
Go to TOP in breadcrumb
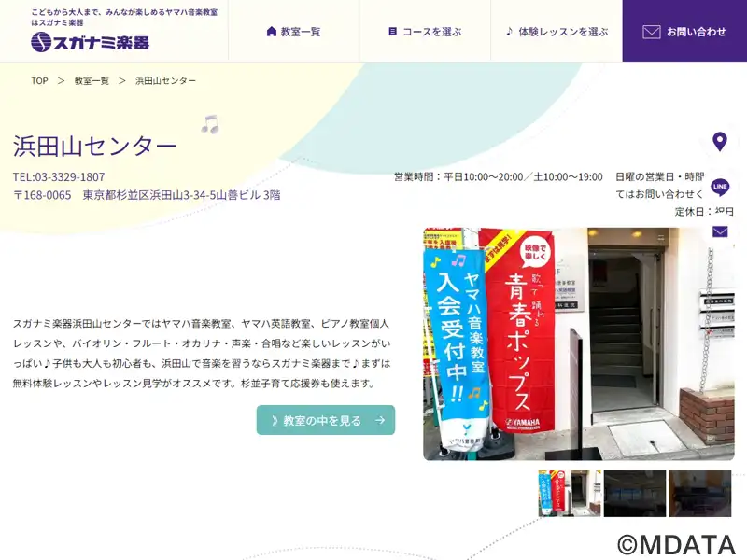(39, 80)
